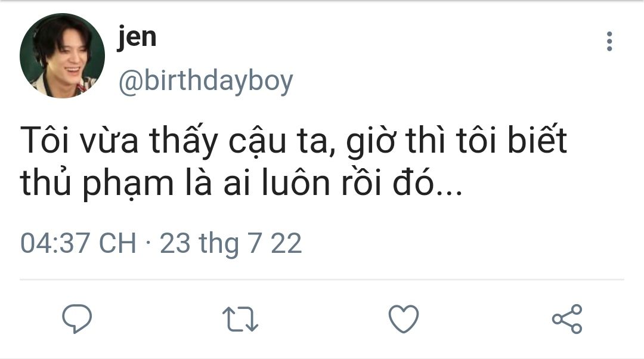Click the @birthdayboy handle

(x=206, y=81)
